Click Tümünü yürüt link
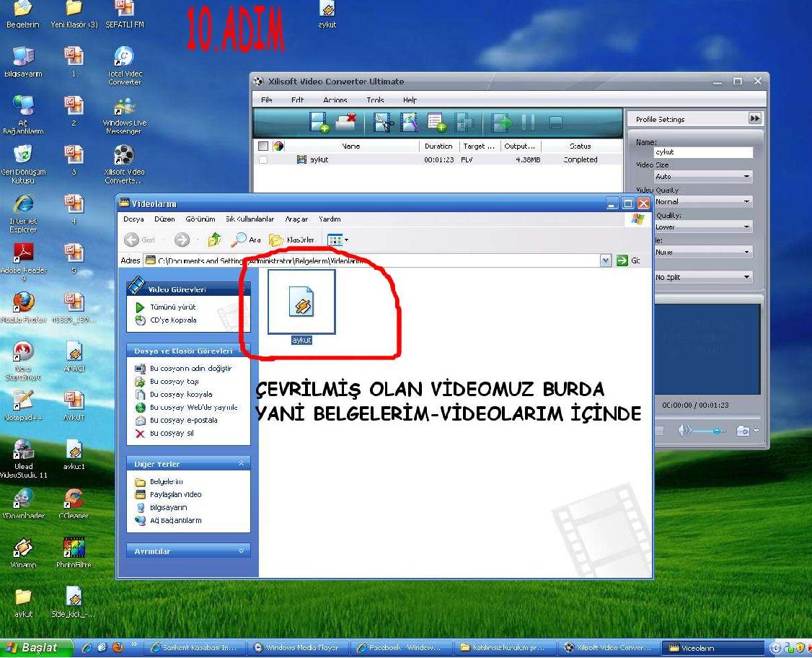The width and height of the screenshot is (812, 658). click(x=172, y=307)
